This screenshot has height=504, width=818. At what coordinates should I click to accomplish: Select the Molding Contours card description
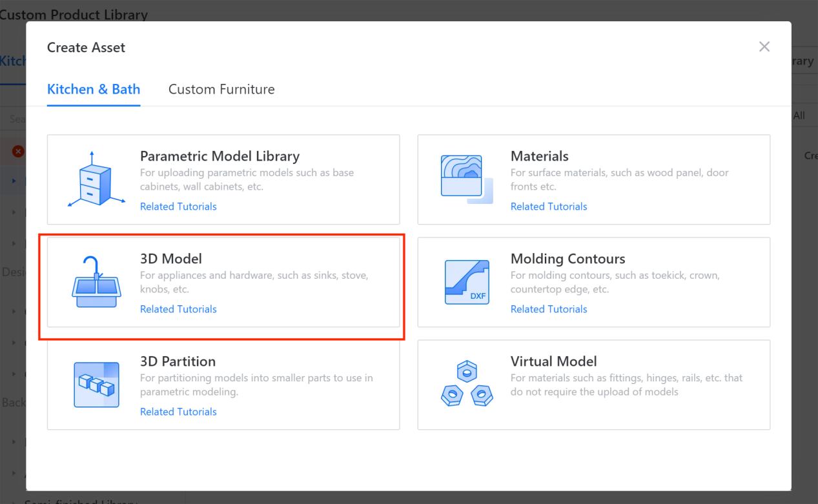click(x=615, y=282)
